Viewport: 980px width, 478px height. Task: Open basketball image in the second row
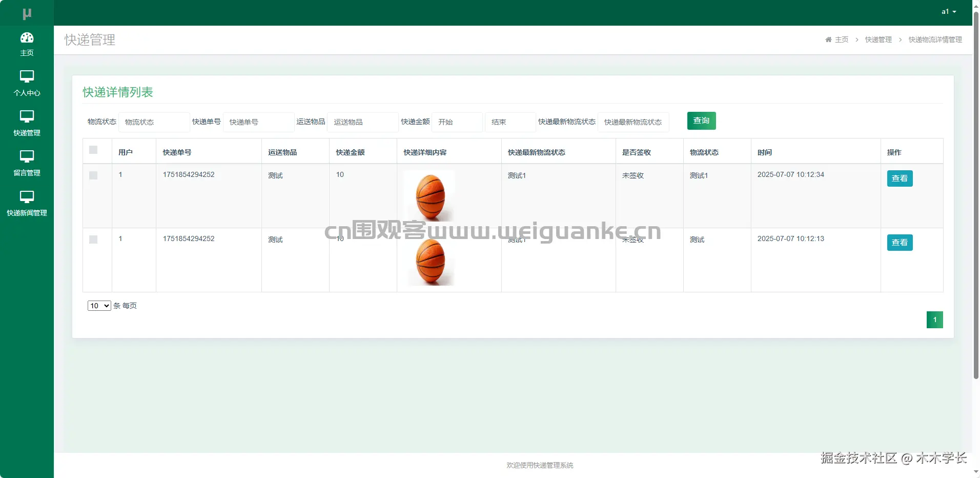tap(429, 260)
